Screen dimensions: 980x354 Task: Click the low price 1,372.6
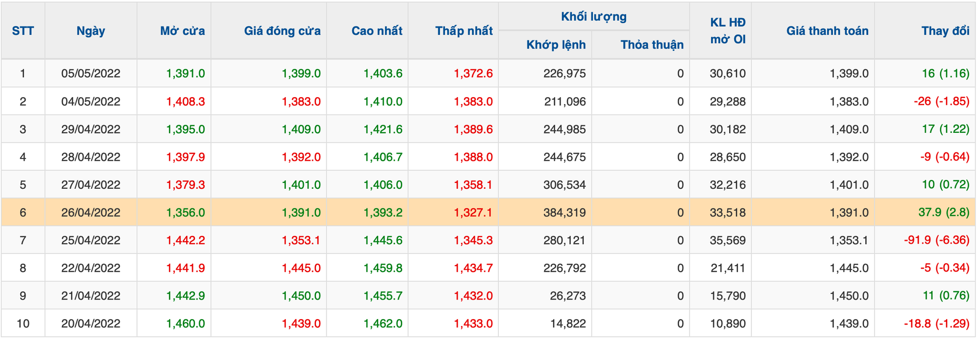click(x=473, y=74)
